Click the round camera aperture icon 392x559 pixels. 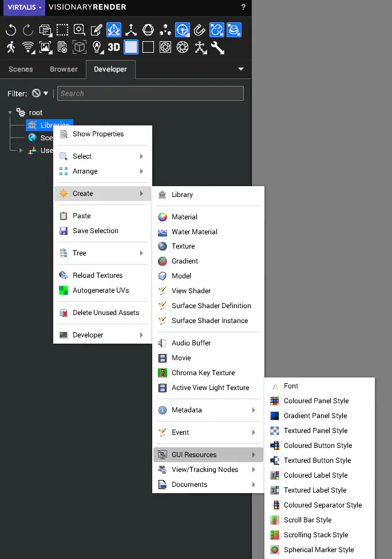coord(183,47)
